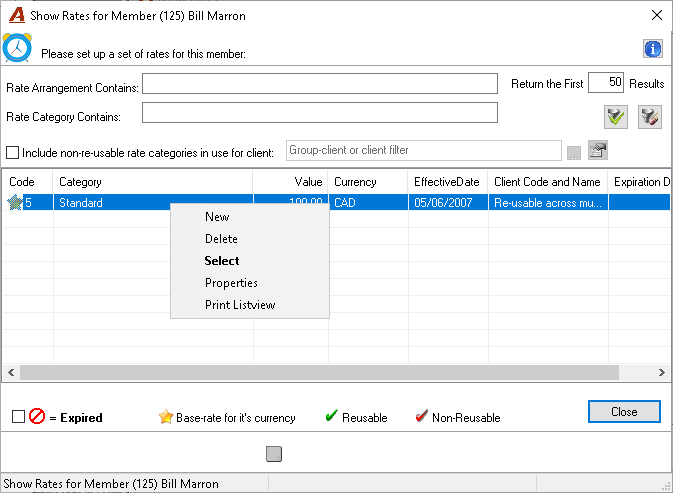The width and height of the screenshot is (673, 493).
Task: Sort by the Category column header
Action: pos(153,181)
